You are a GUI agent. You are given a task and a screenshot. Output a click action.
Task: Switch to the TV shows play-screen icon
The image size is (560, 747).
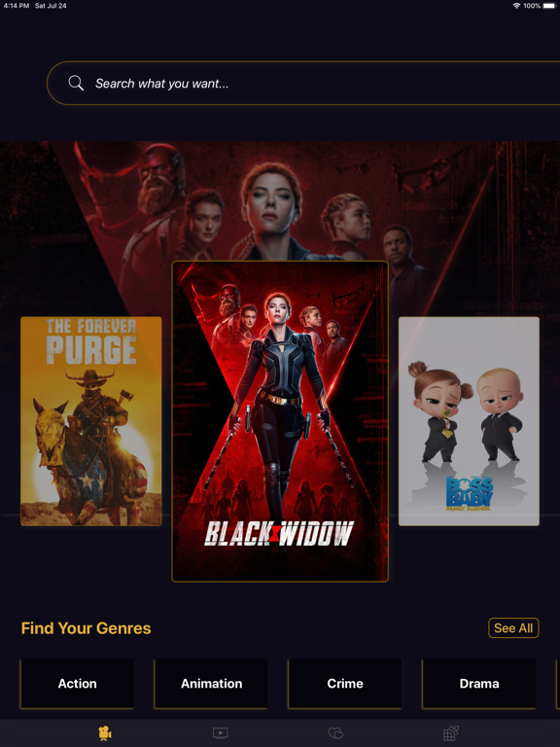220,732
